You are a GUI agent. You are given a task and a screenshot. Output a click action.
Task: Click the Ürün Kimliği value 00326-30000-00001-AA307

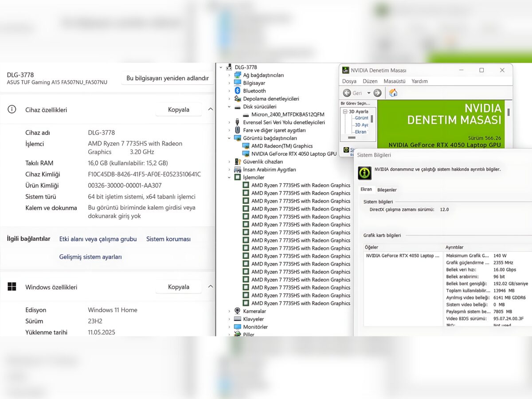tap(125, 185)
